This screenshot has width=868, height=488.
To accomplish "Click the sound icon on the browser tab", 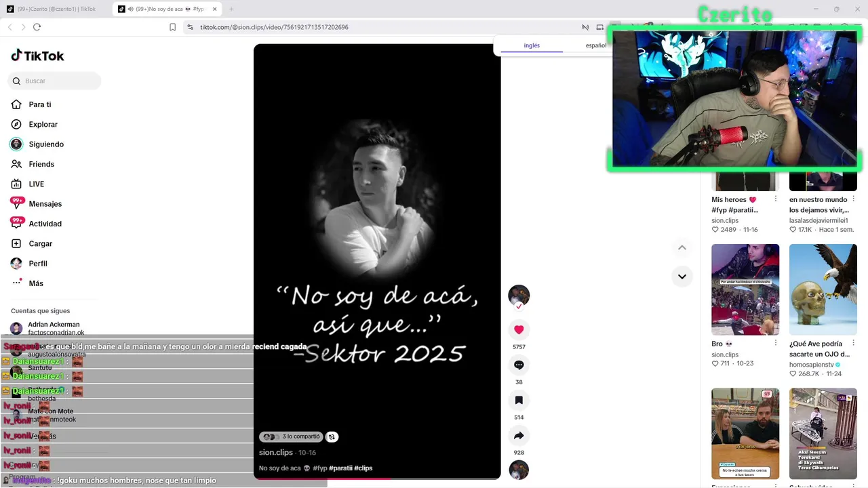I will [130, 9].
